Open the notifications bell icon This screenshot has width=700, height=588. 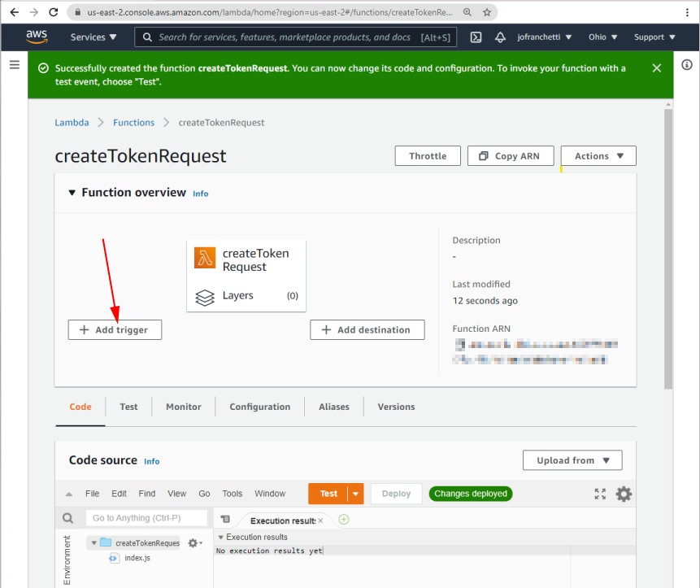click(499, 37)
